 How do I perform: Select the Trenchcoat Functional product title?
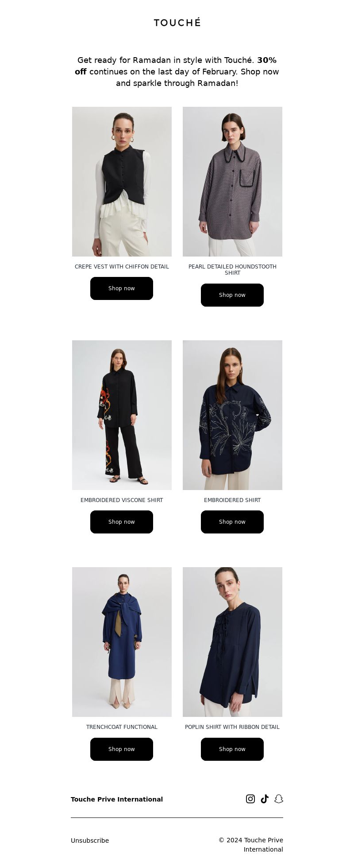122,727
